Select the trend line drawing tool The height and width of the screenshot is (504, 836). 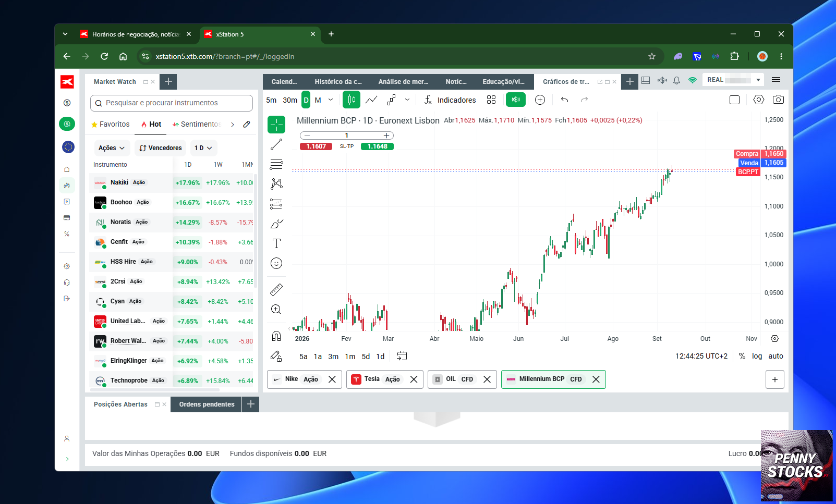276,144
